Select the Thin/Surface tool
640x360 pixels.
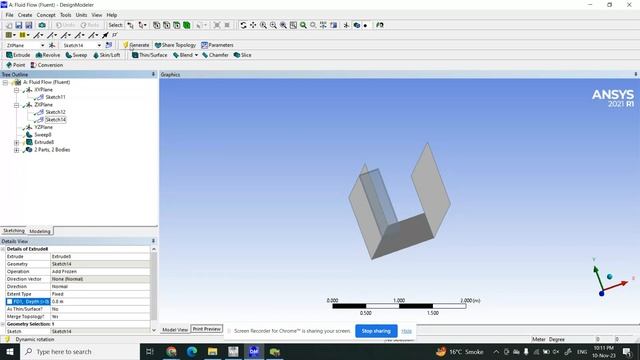tap(149, 55)
